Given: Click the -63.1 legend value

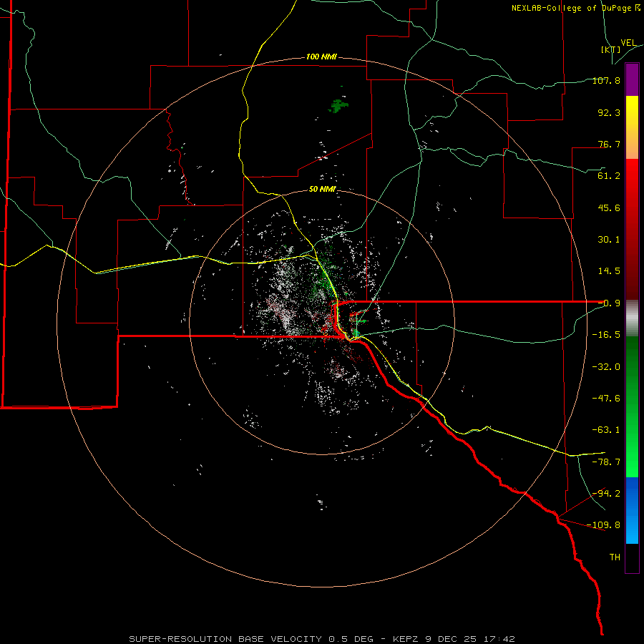Looking at the screenshot, I should pos(606,430).
